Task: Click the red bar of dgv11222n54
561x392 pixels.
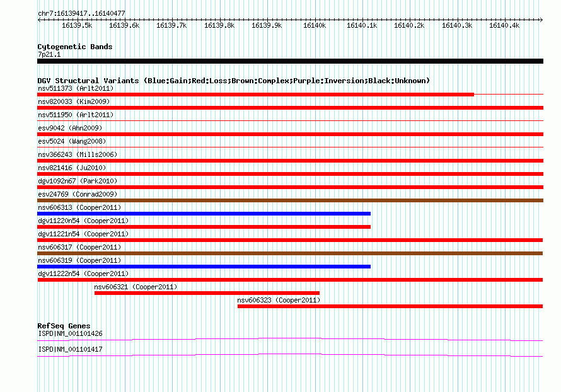Action: coord(290,280)
